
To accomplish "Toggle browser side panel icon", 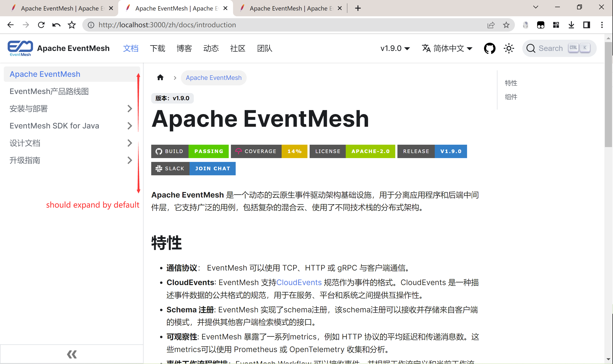I will pos(586,25).
